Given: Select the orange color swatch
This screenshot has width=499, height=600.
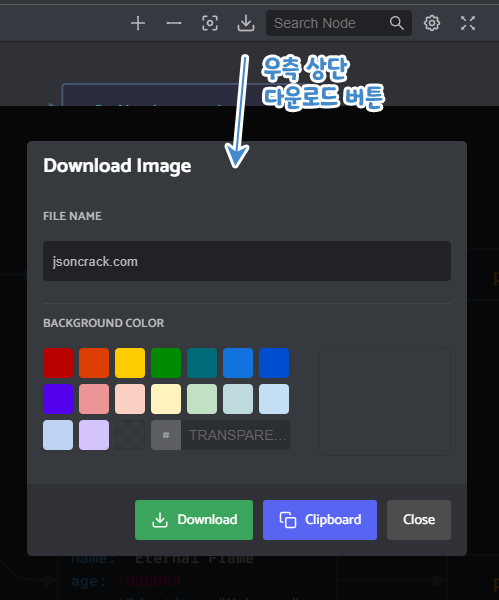Looking at the screenshot, I should click(x=94, y=363).
